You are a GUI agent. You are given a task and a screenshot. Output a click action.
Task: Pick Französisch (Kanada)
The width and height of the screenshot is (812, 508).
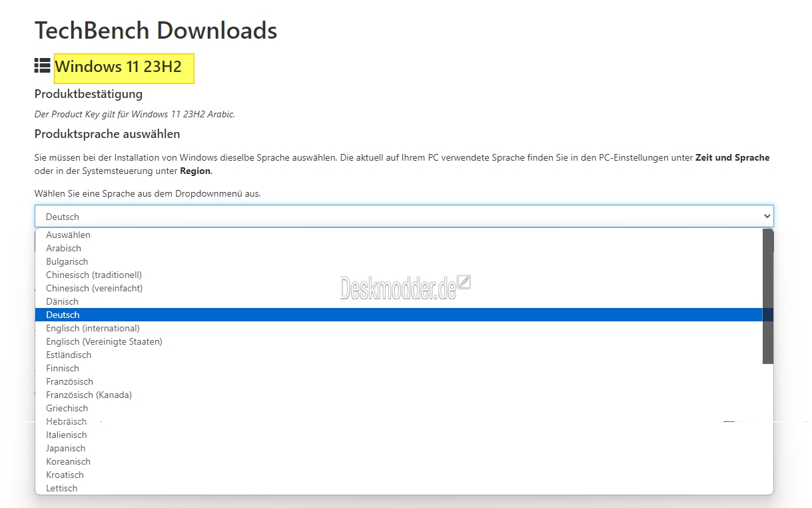pos(398,395)
